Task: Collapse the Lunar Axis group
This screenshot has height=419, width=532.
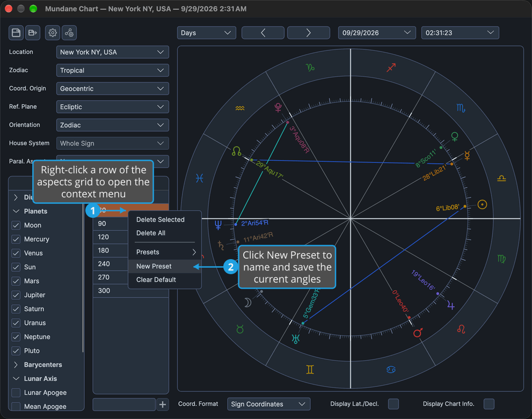Action: tap(16, 379)
